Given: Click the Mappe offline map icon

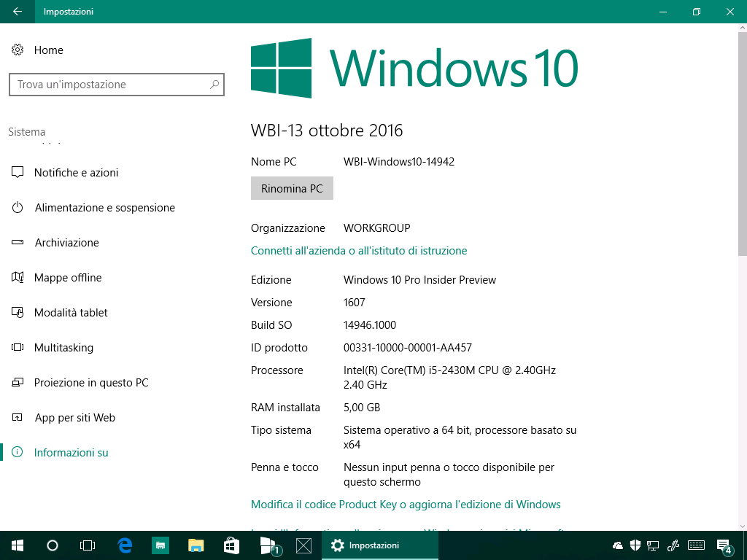Looking at the screenshot, I should coord(18,277).
